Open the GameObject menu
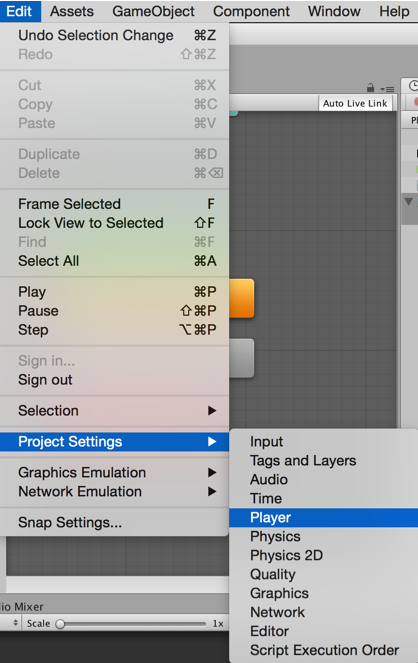 (153, 11)
